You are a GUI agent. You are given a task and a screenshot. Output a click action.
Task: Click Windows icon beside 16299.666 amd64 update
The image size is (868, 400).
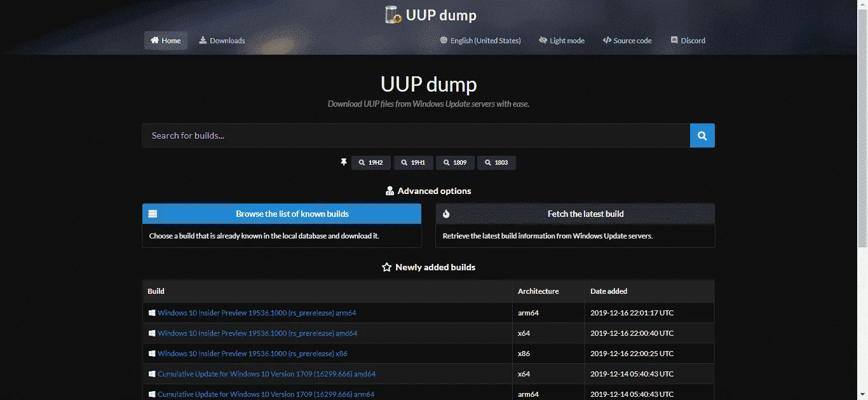click(152, 374)
